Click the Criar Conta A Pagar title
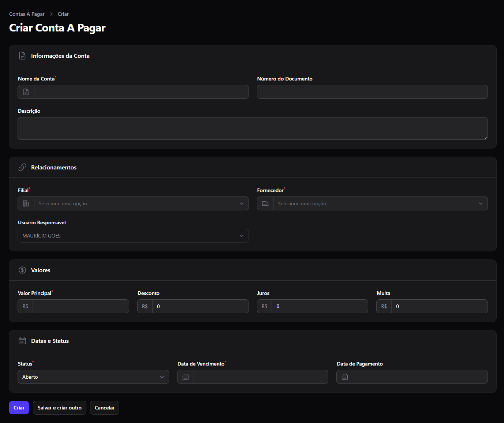The width and height of the screenshot is (504, 423). [x=57, y=28]
